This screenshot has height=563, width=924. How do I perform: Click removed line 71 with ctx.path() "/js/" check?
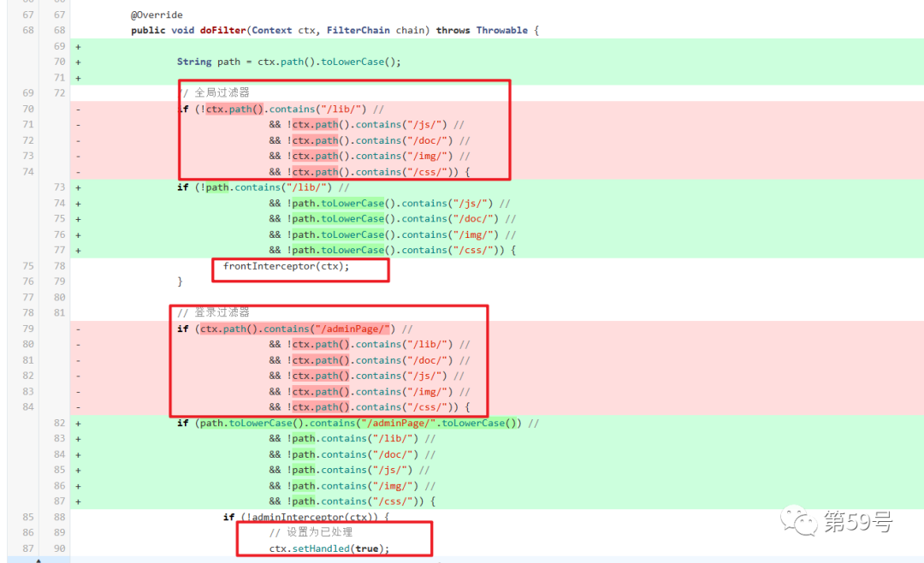[x=366, y=124]
